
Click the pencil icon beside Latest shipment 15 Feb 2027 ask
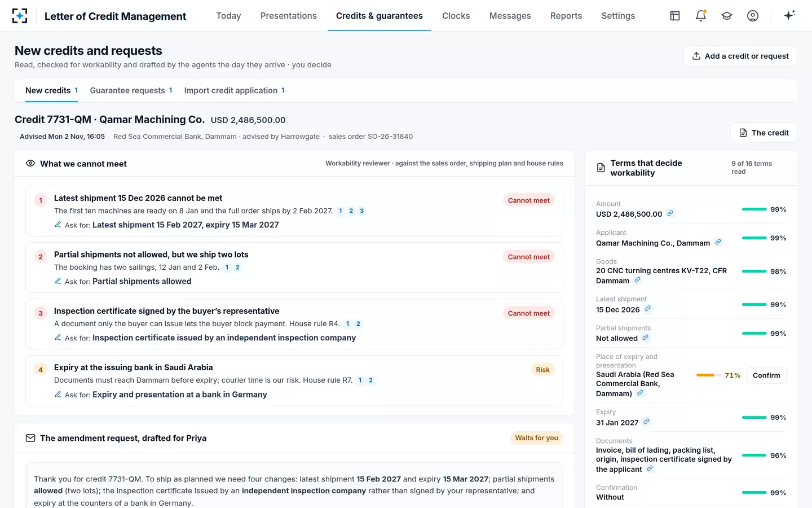(58, 225)
